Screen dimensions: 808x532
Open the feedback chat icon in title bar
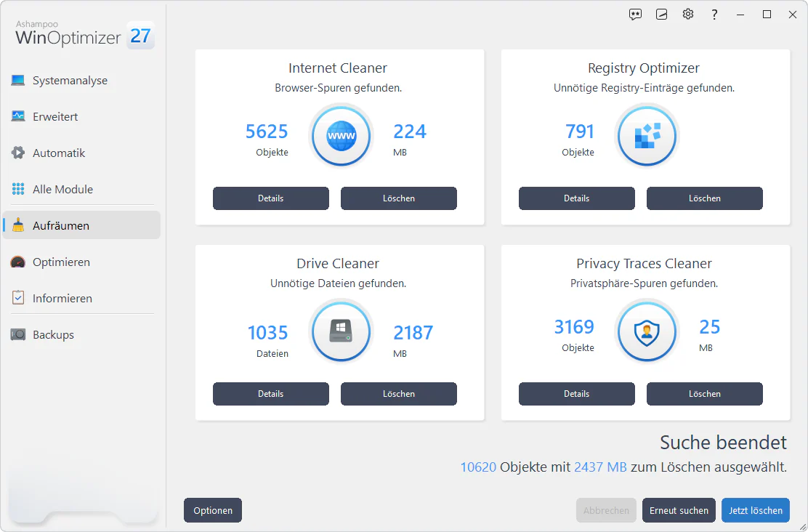coord(635,15)
